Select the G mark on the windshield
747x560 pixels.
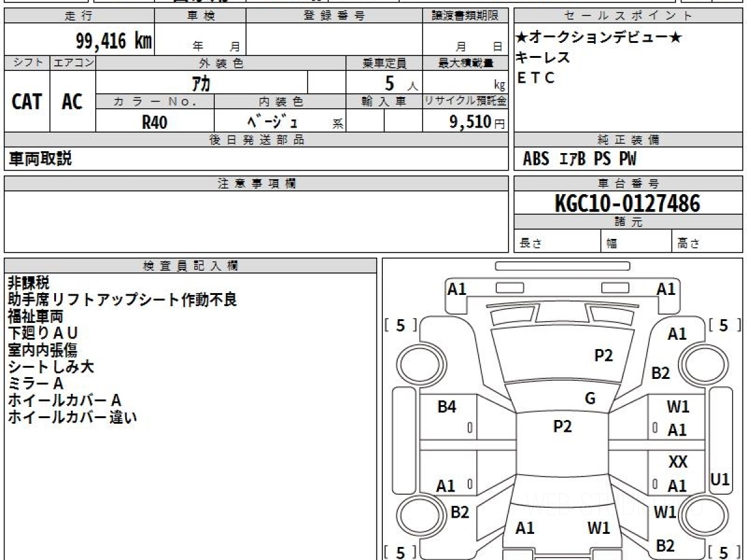coord(590,399)
